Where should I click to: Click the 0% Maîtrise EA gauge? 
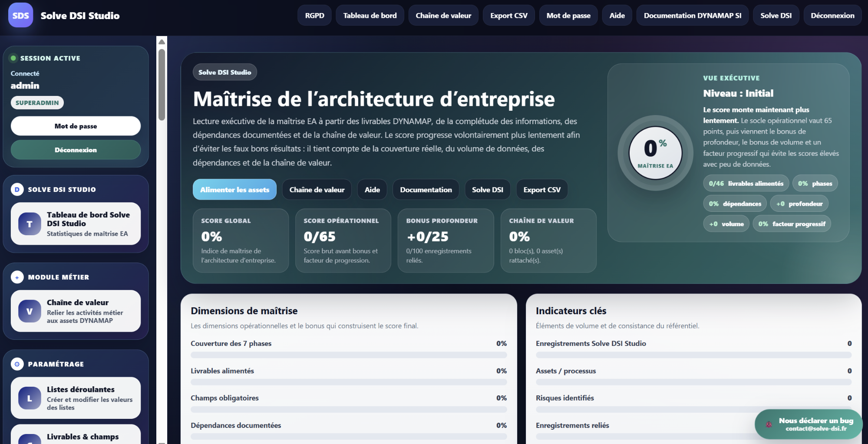point(655,153)
